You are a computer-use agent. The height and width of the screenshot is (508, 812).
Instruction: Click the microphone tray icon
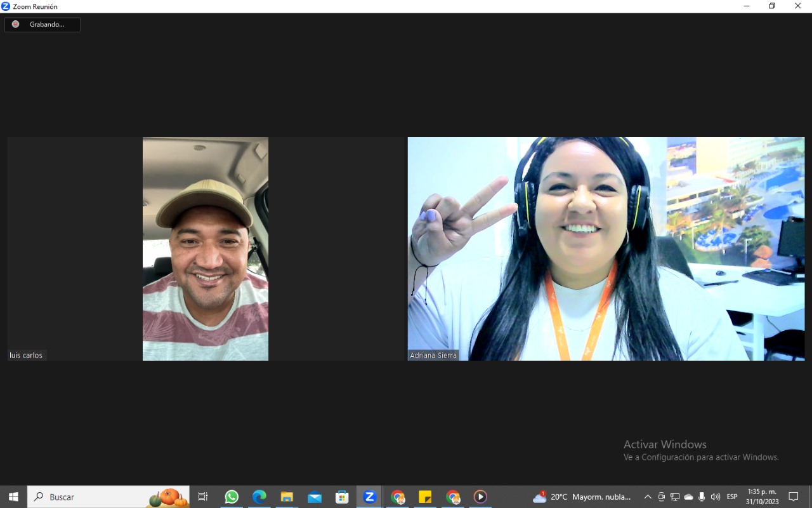point(702,497)
